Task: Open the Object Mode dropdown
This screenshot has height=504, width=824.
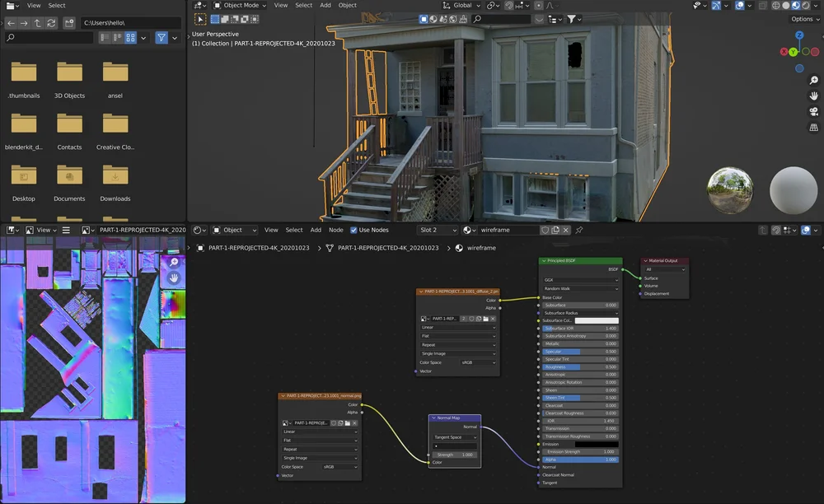Action: (239, 5)
